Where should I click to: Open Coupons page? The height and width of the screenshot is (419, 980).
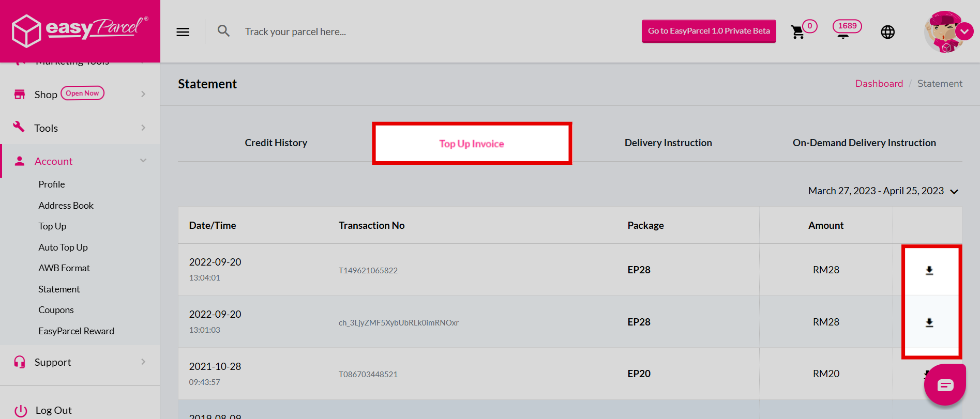[x=56, y=310]
